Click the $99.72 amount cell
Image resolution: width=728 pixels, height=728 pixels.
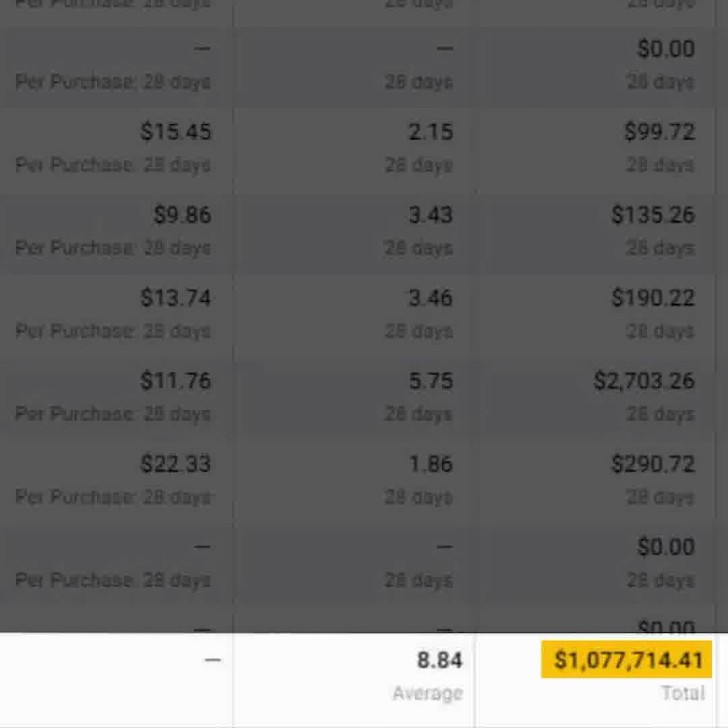[659, 131]
